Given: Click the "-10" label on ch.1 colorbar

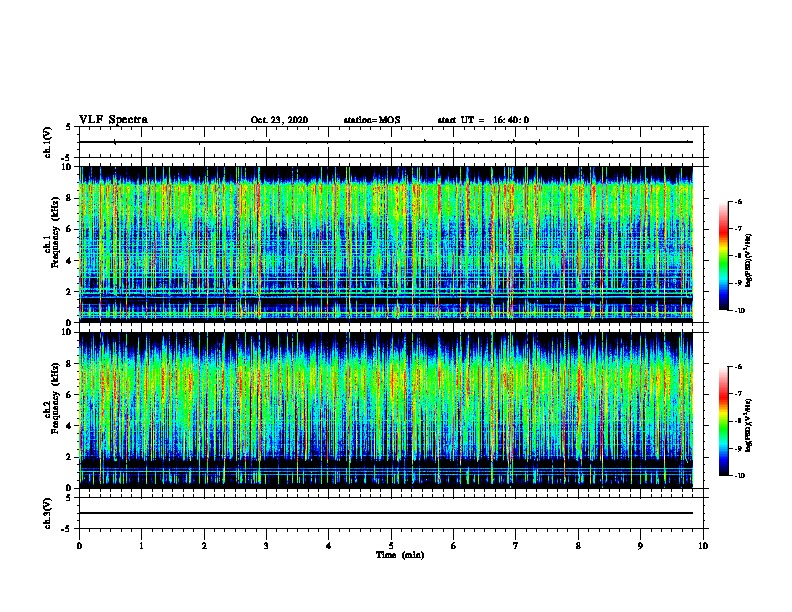Looking at the screenshot, I should tap(740, 311).
